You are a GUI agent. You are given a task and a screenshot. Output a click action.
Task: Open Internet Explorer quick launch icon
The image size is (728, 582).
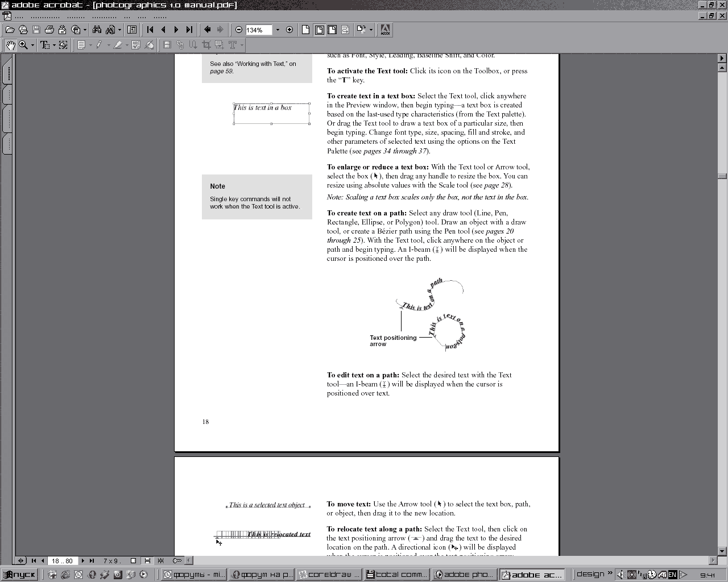65,575
